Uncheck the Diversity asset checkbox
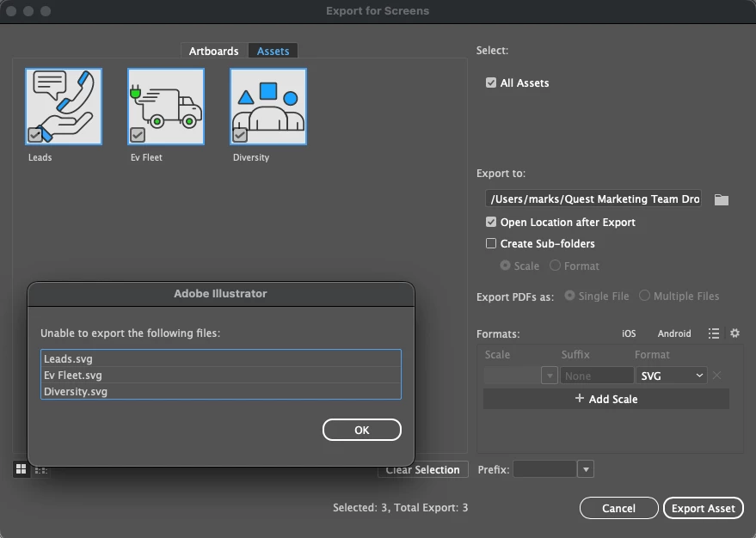 click(240, 135)
